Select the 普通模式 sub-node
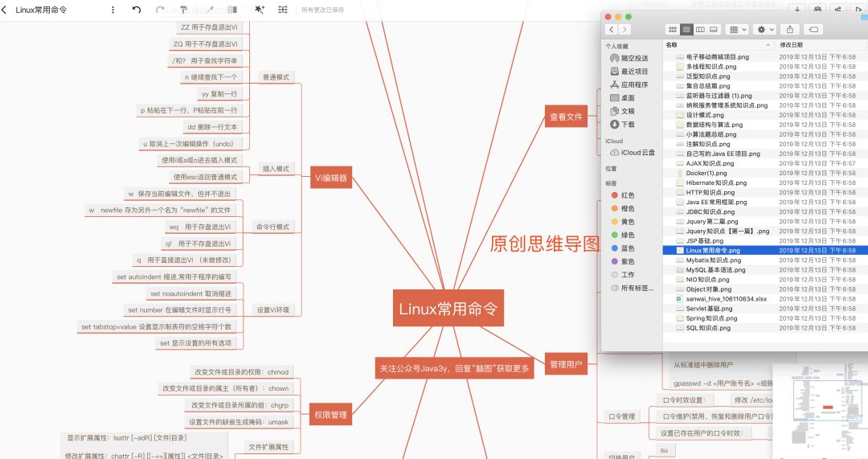The height and width of the screenshot is (459, 868). pos(276,77)
